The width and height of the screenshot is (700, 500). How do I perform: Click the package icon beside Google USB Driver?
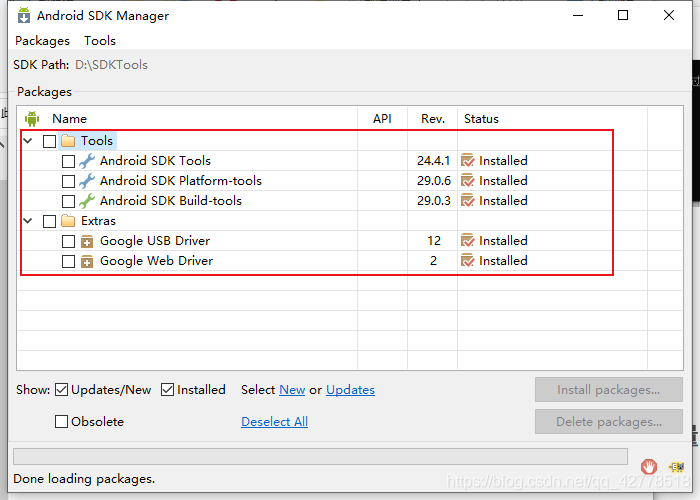pyautogui.click(x=87, y=242)
